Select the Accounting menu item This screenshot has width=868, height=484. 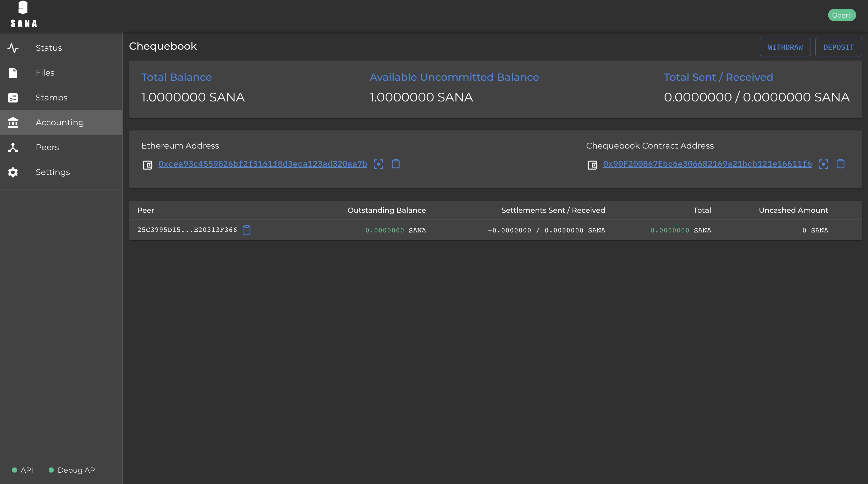point(60,123)
